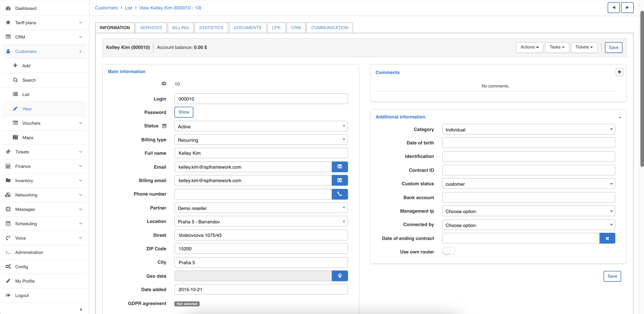644x314 pixels.
Task: Open the Customers breadcrumb link
Action: coord(106,8)
